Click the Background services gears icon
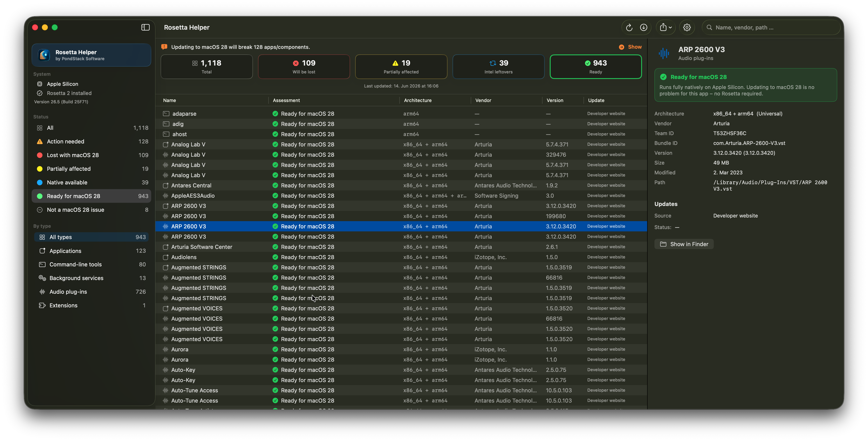 point(42,278)
